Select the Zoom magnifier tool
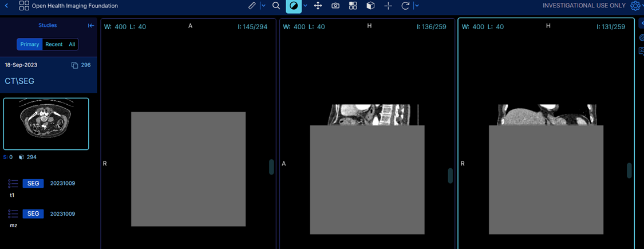The height and width of the screenshot is (249, 644). (276, 6)
